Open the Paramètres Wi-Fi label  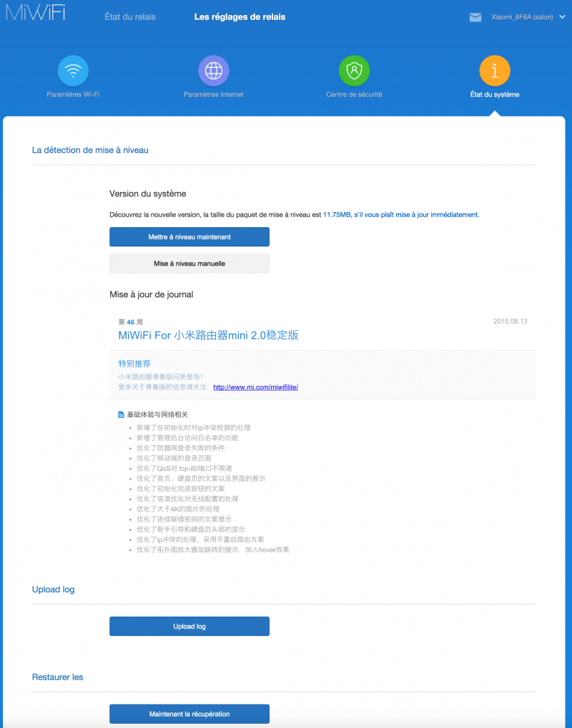(73, 95)
